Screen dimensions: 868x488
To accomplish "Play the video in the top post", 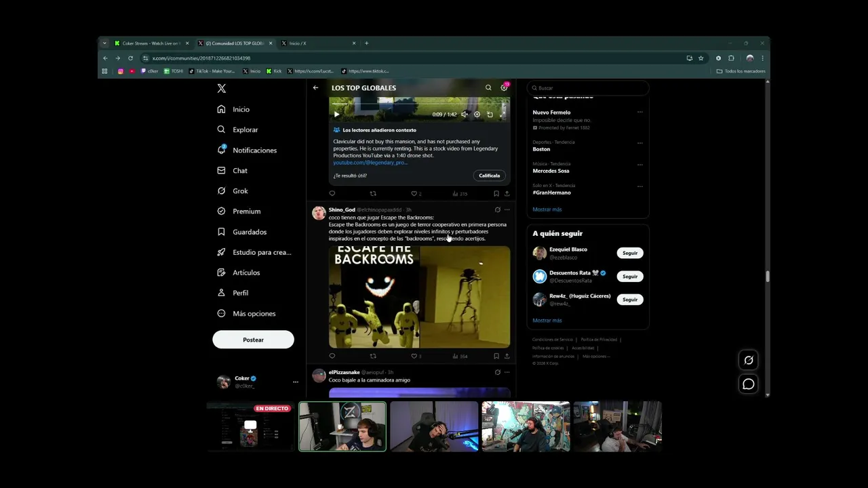I will tap(336, 115).
